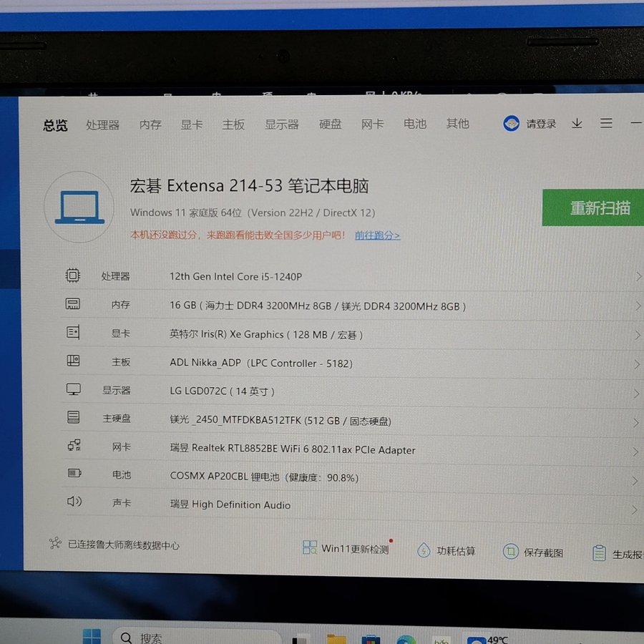Click the download arrow icon in header
644x644 pixels.
coord(577,123)
